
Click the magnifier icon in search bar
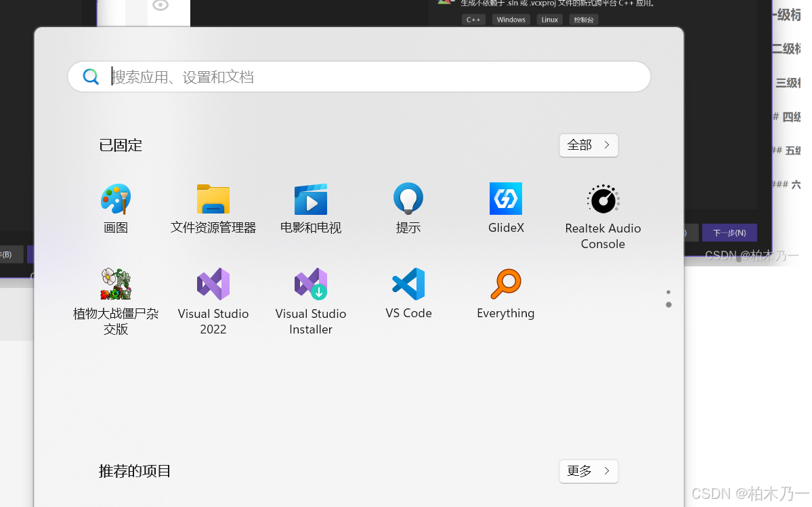[91, 77]
